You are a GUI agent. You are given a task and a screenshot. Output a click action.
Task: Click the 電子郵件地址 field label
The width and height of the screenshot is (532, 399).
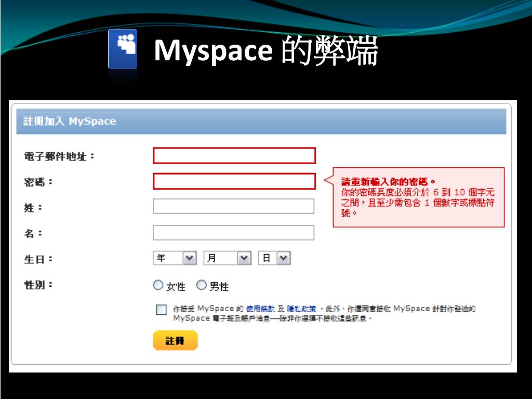(x=59, y=156)
